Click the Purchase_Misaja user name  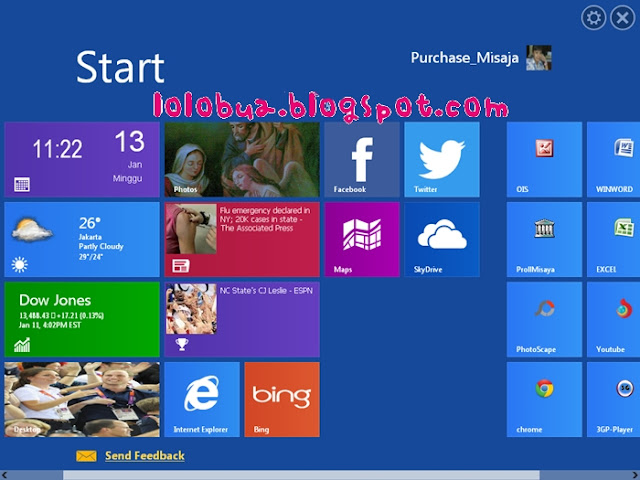[x=464, y=58]
